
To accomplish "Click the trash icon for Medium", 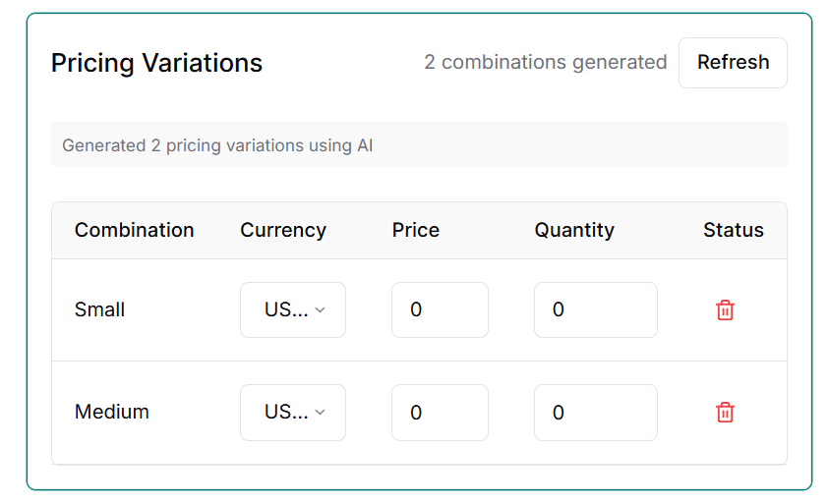I will (x=725, y=413).
